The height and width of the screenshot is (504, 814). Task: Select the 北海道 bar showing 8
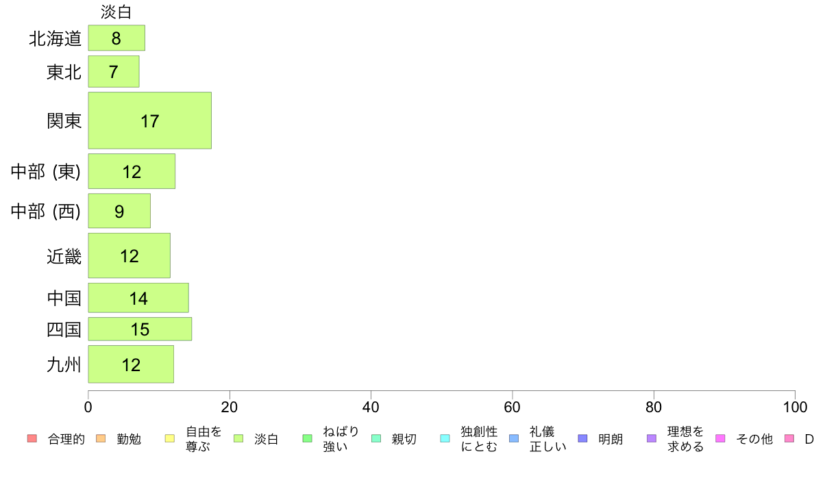[116, 38]
